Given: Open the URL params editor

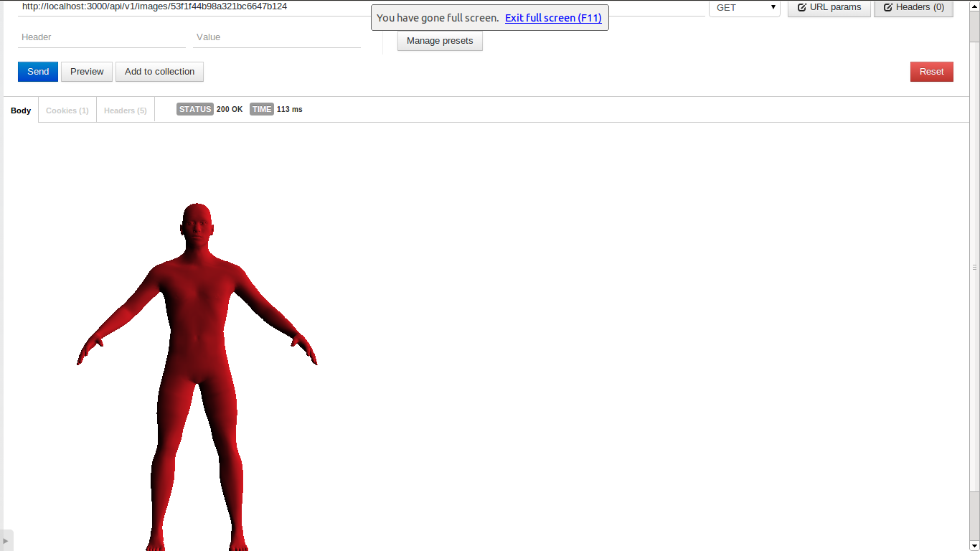Looking at the screenshot, I should [x=829, y=8].
